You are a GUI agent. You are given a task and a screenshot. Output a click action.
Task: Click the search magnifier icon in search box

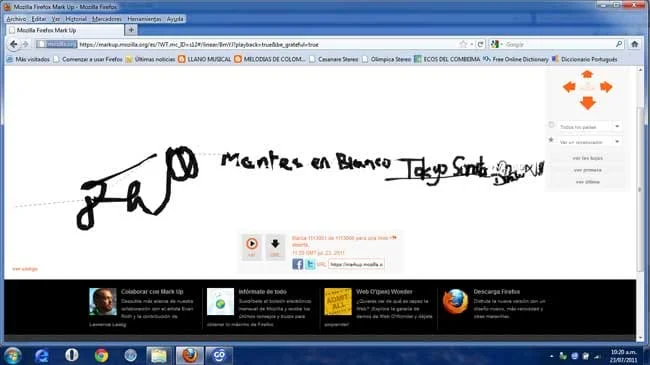[618, 44]
